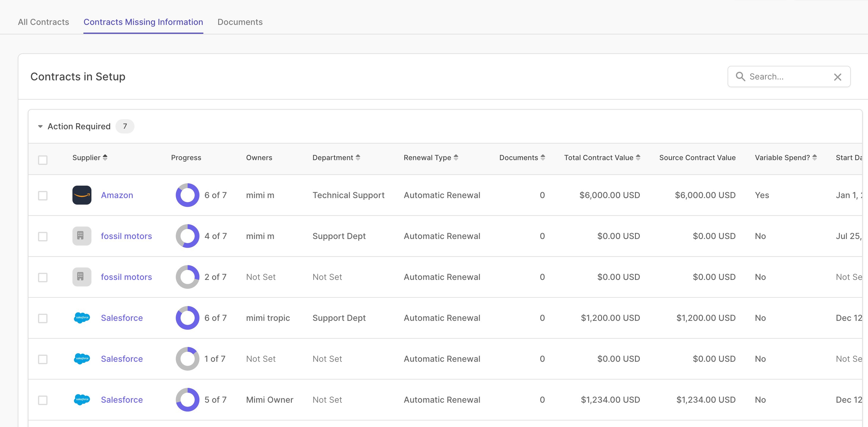Click the Mimi Owner cell
Image resolution: width=868 pixels, height=427 pixels.
[270, 400]
